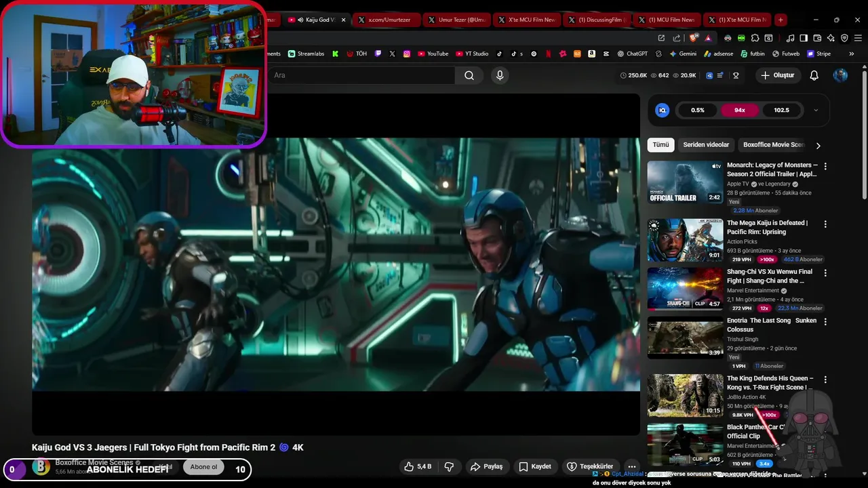Image resolution: width=868 pixels, height=488 pixels.
Task: Open options for Monarch Legacy of Monsters video
Action: (825, 166)
